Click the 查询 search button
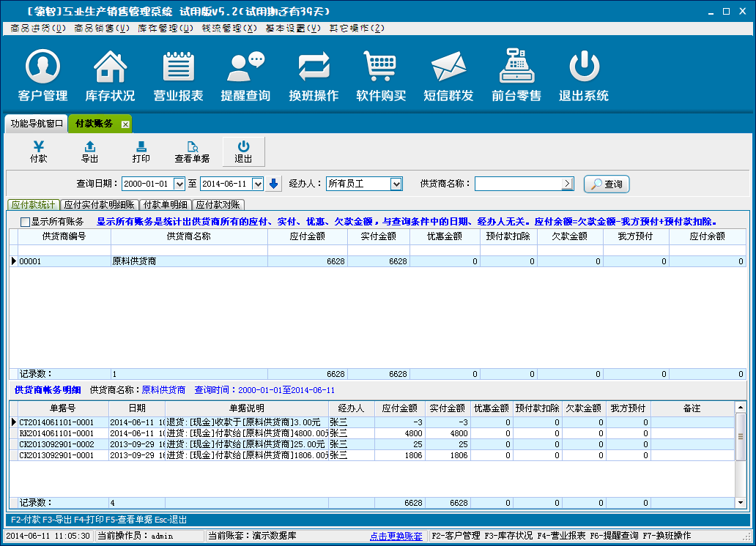Screen dimensions: 756x546 click(607, 184)
